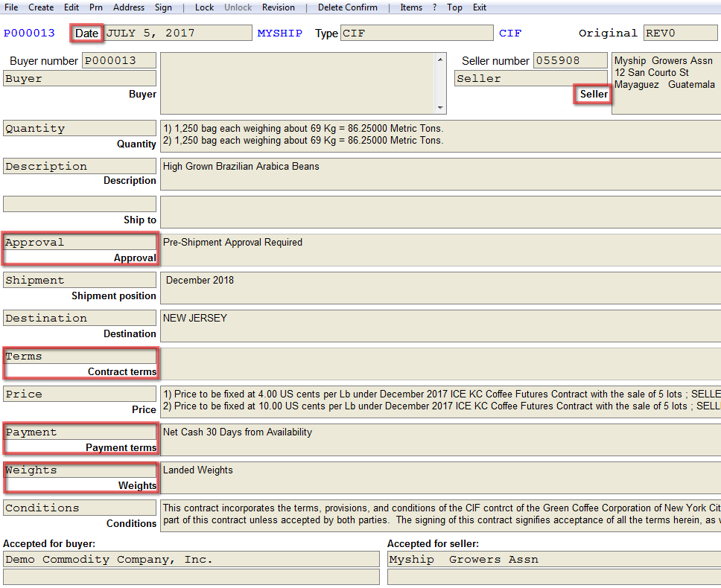
Task: Click the December 2018 shipment text area
Action: [x=440, y=288]
